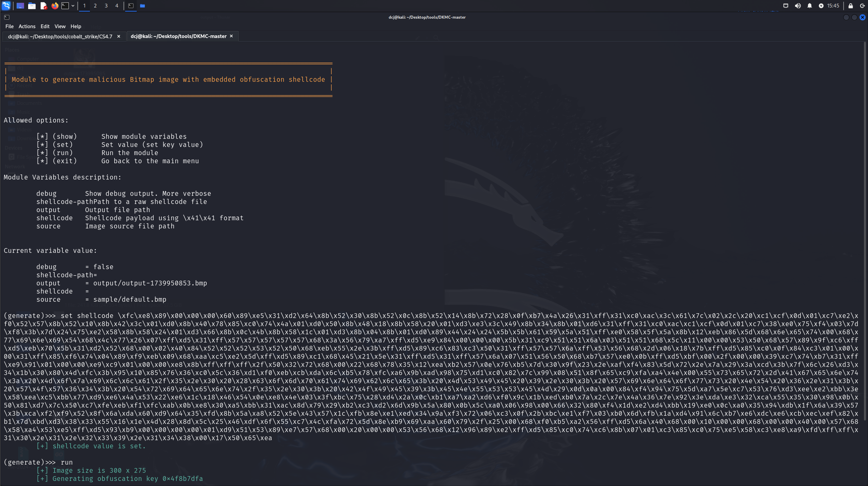Click the 15:45 panel clock

pyautogui.click(x=833, y=6)
